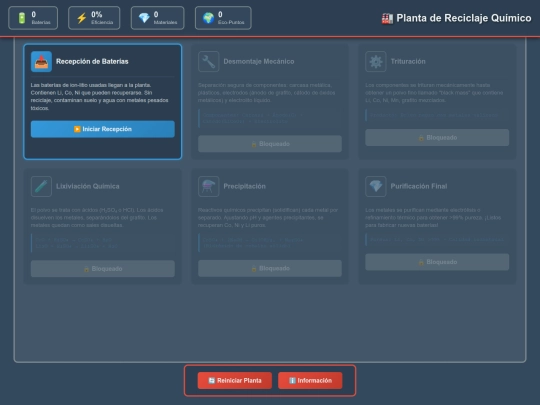Click the Planta de Reciclaje Químico title
The width and height of the screenshot is (540, 405).
pyautogui.click(x=464, y=18)
